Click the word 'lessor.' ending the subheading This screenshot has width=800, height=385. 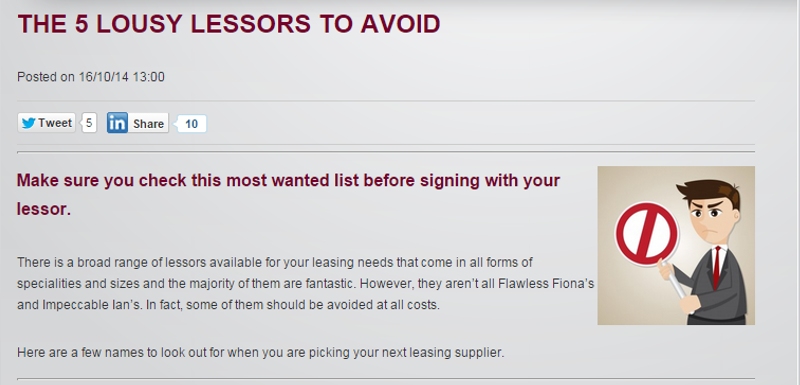point(44,209)
